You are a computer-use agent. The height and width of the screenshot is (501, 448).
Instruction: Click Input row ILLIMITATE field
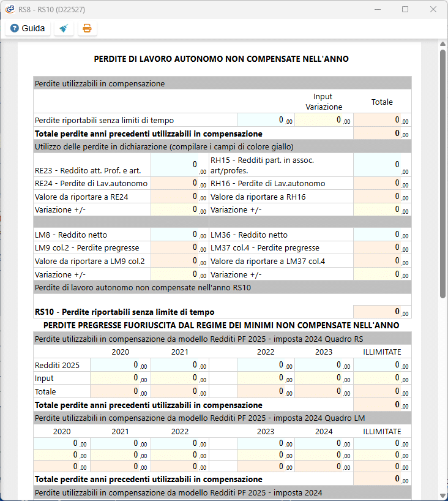tap(383, 379)
